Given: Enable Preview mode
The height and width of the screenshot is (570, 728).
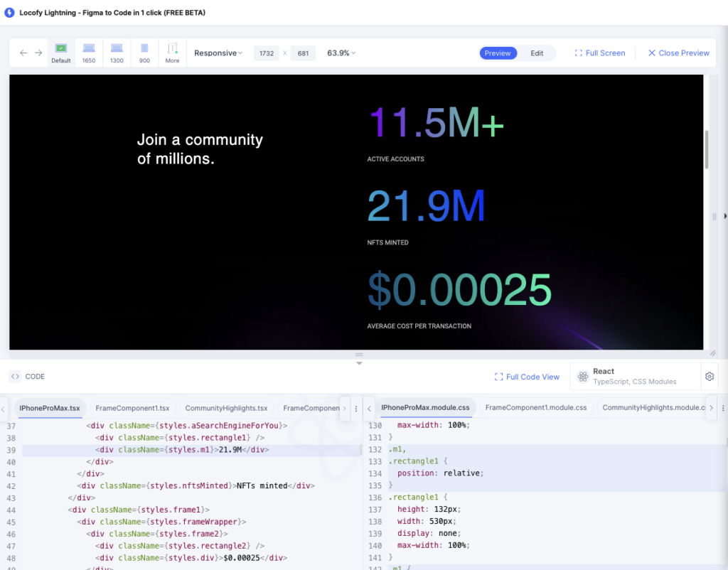Looking at the screenshot, I should (498, 53).
